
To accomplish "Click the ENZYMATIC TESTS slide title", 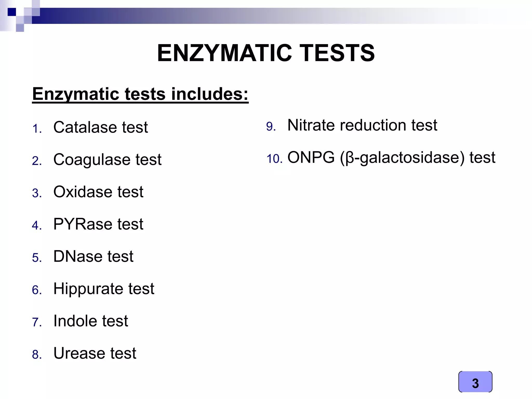I will point(266,53).
